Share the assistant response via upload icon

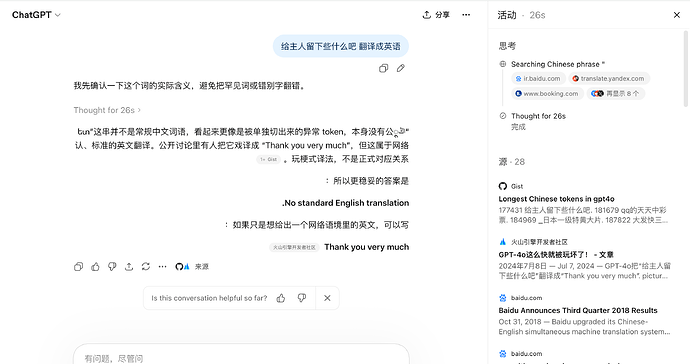pos(128,266)
